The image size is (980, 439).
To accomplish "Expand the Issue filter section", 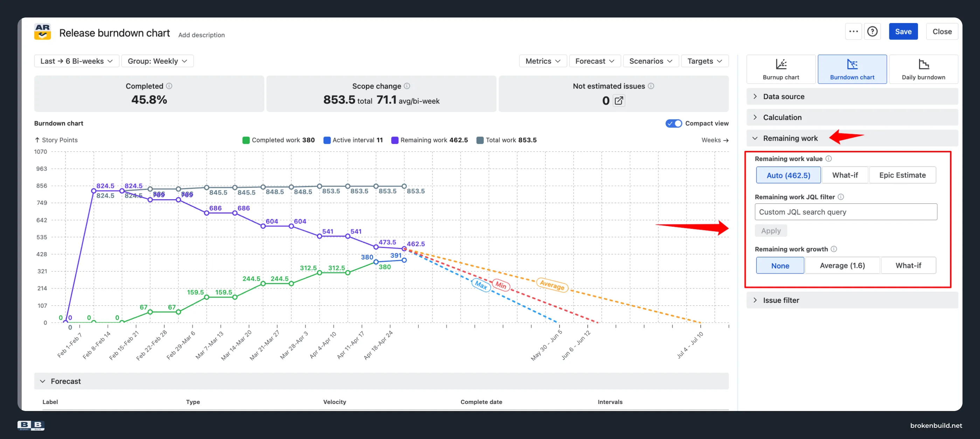I will 852,300.
